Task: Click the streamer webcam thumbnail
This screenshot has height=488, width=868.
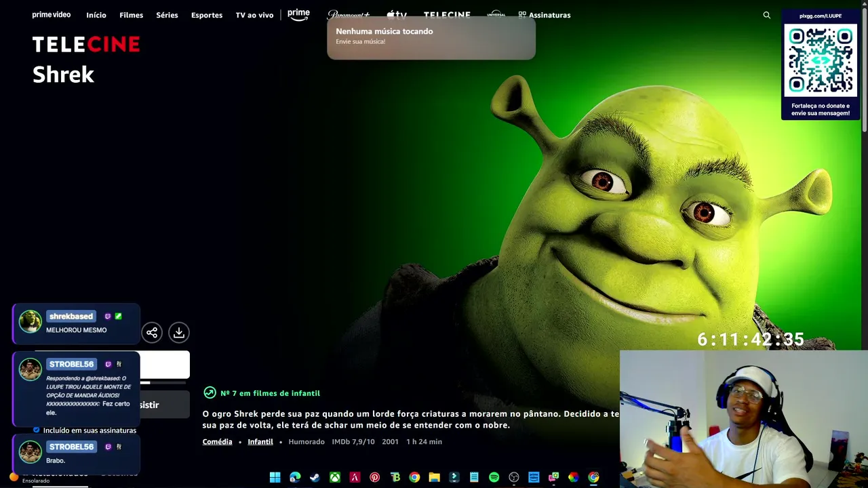Action: point(744,419)
